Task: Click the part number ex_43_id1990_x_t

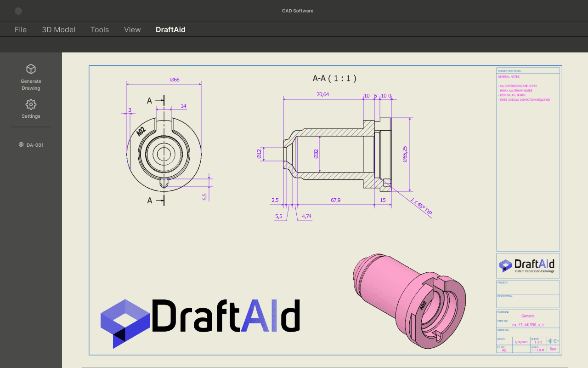Action: [528, 325]
